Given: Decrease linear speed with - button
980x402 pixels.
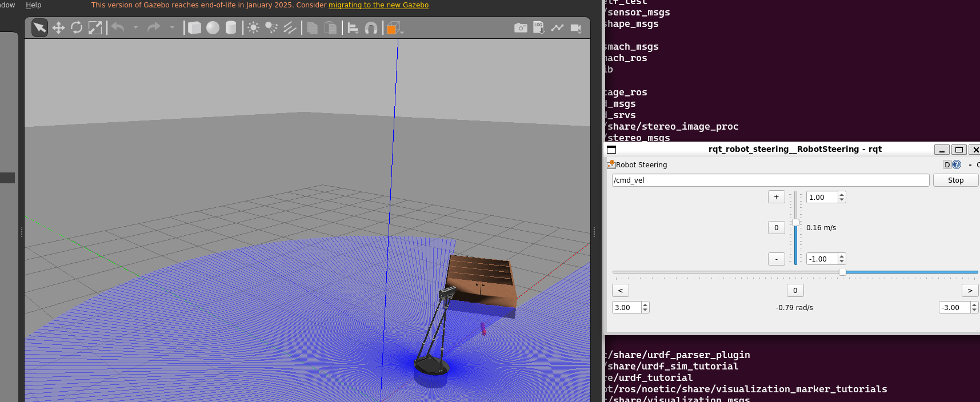Looking at the screenshot, I should coord(776,259).
